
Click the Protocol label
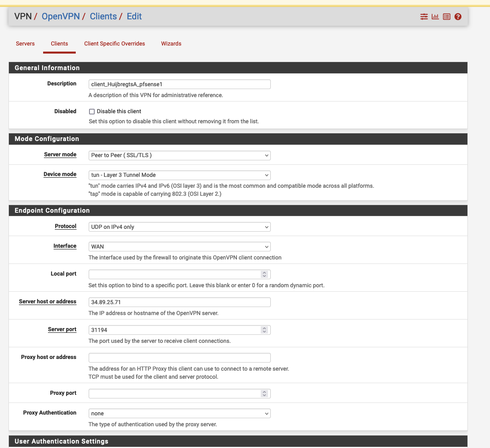(x=66, y=226)
